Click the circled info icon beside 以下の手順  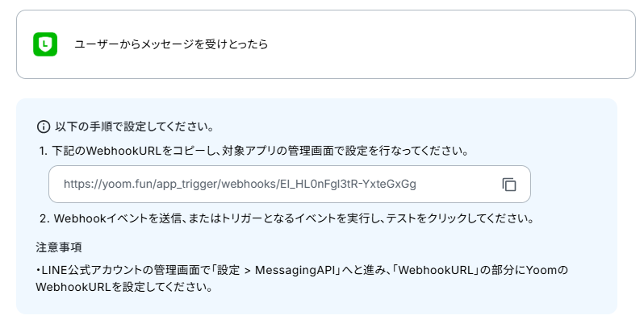click(43, 127)
